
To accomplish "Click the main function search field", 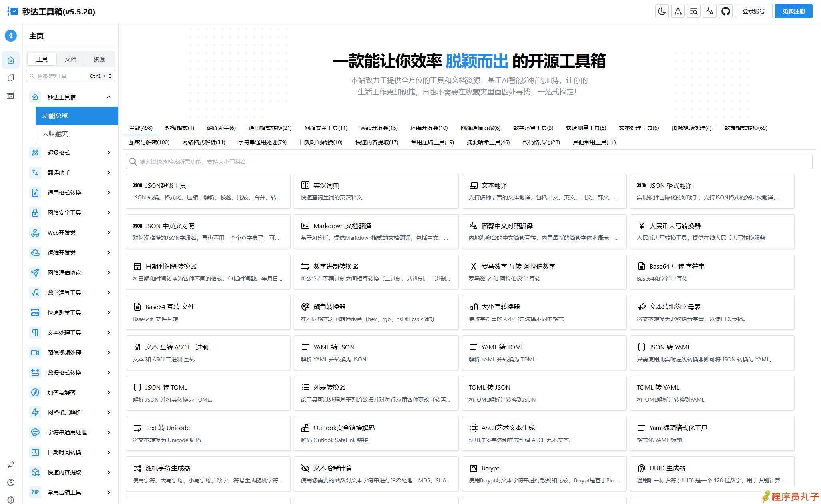I will point(469,162).
